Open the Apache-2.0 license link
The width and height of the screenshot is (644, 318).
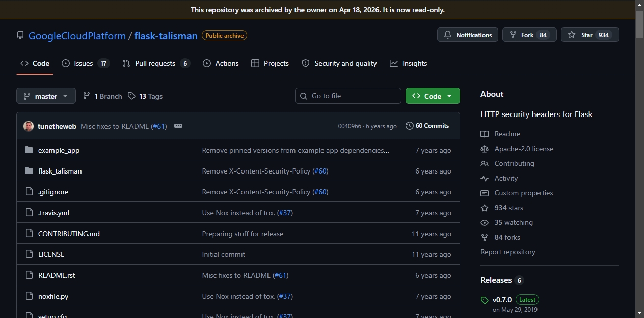point(524,149)
